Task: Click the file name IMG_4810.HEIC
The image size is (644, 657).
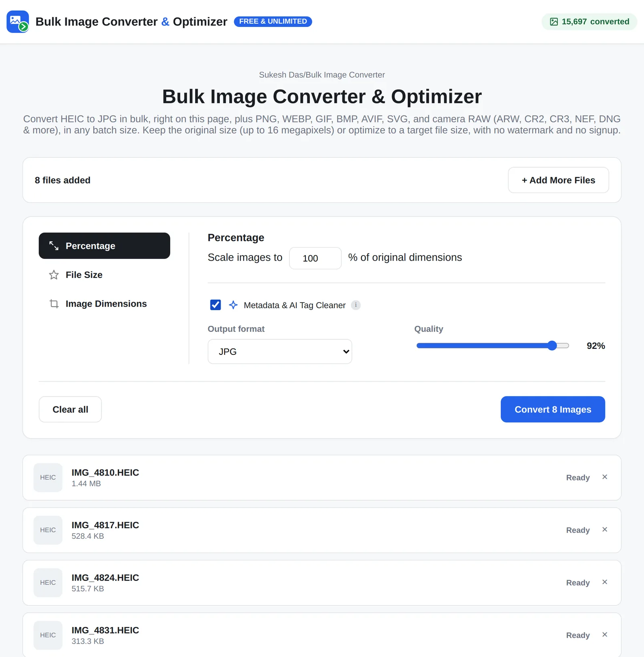Action: [x=105, y=473]
